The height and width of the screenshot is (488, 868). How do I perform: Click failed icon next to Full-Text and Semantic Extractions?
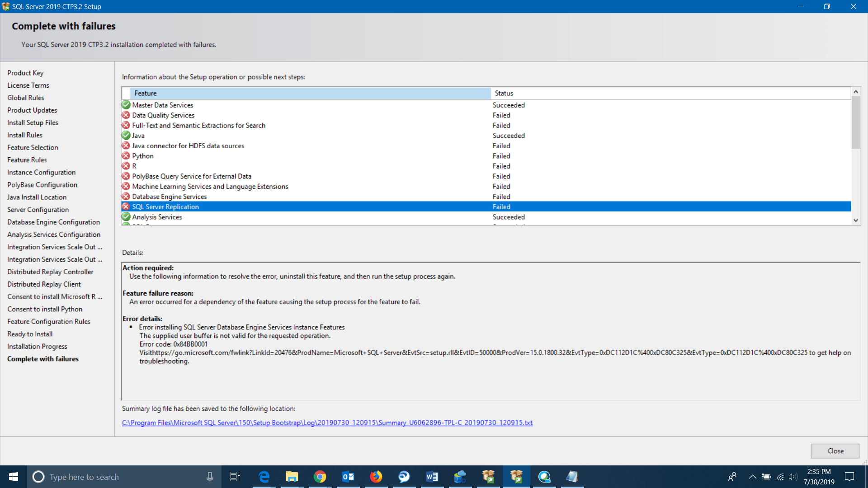(x=126, y=125)
